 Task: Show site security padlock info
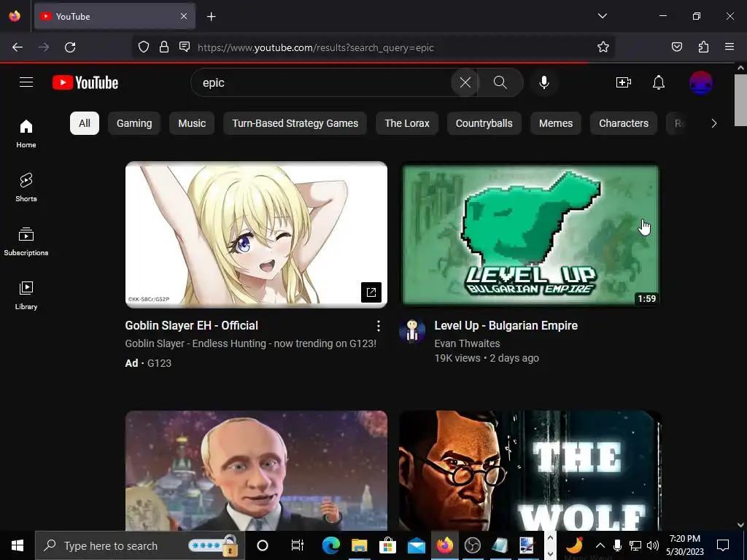click(164, 47)
